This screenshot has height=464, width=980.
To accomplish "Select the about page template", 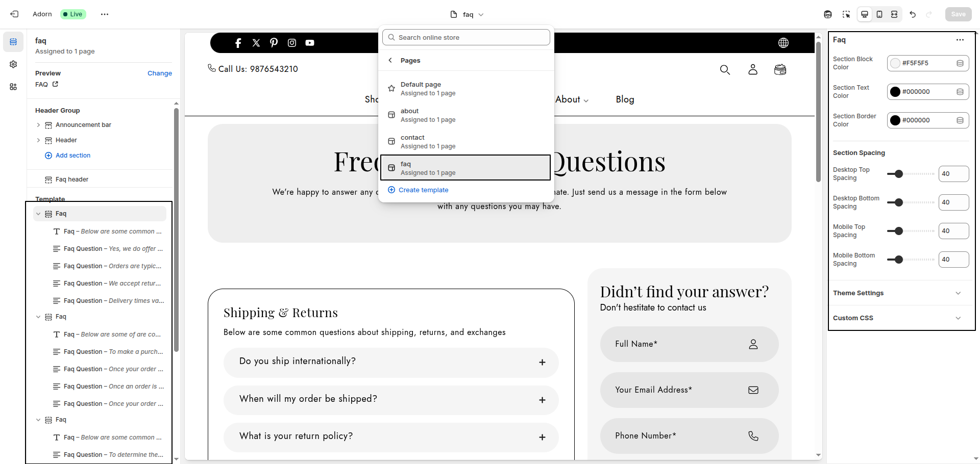I will pyautogui.click(x=465, y=115).
